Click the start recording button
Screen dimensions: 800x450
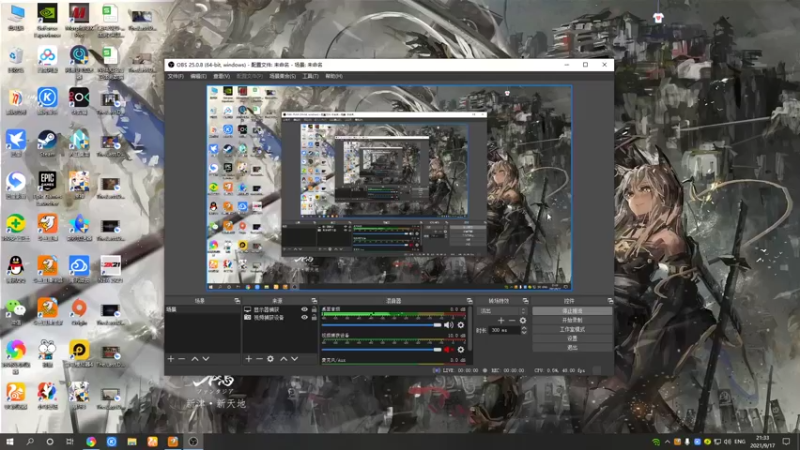(572, 320)
